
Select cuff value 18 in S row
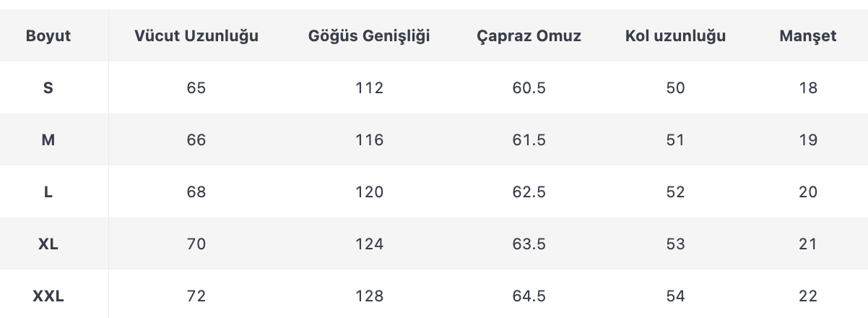(808, 88)
